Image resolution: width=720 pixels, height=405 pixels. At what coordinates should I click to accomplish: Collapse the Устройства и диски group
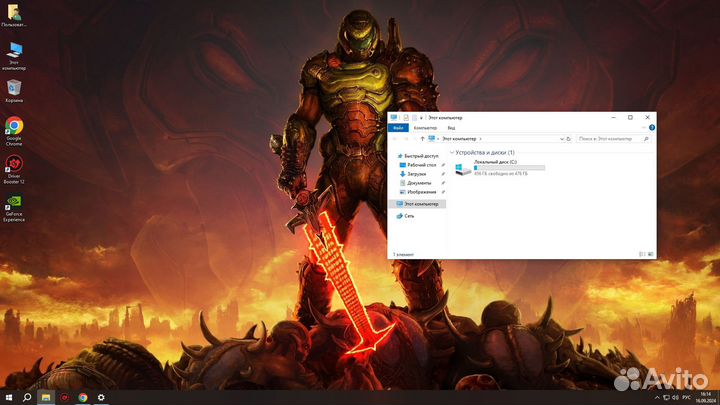point(452,152)
